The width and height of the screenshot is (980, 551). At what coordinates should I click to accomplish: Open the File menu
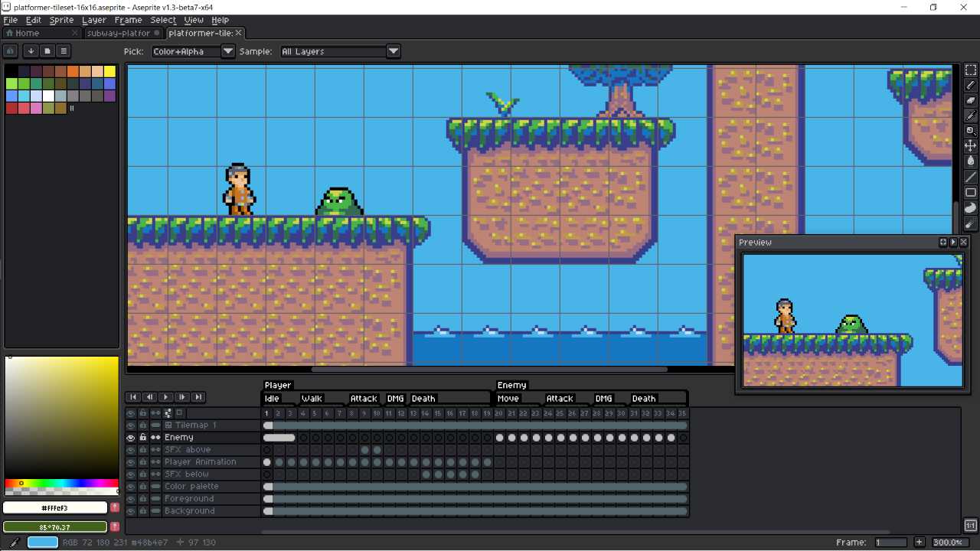click(11, 20)
